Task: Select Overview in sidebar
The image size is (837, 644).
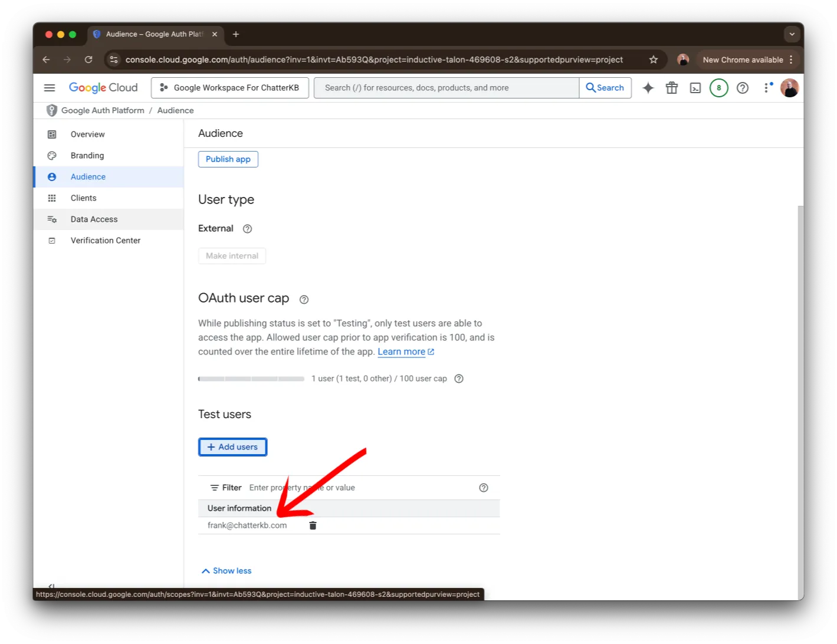Action: point(109,134)
